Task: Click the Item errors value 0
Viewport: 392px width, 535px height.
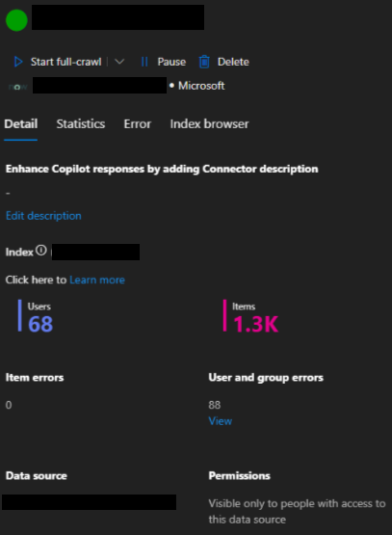Action: click(9, 405)
